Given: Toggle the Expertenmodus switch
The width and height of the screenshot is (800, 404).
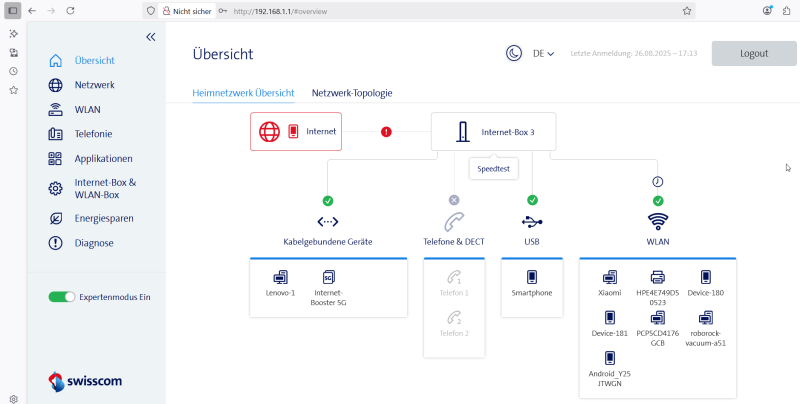Looking at the screenshot, I should tap(62, 297).
